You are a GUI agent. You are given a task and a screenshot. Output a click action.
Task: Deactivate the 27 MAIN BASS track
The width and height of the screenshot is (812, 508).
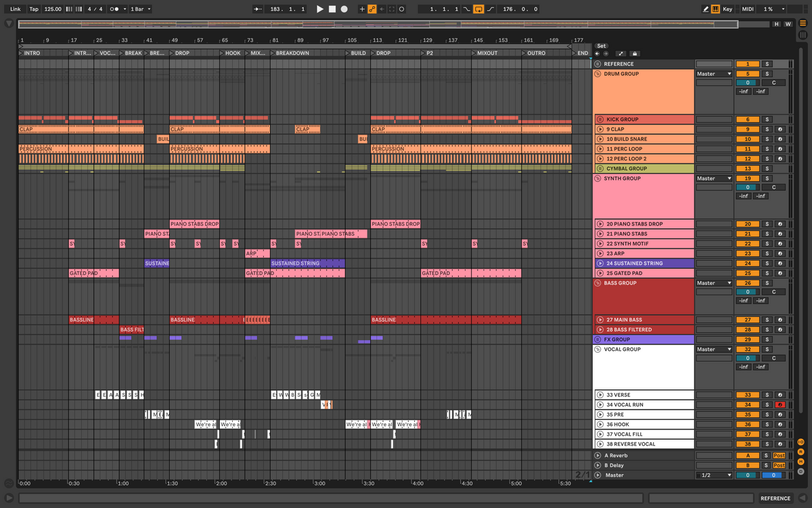pyautogui.click(x=747, y=320)
